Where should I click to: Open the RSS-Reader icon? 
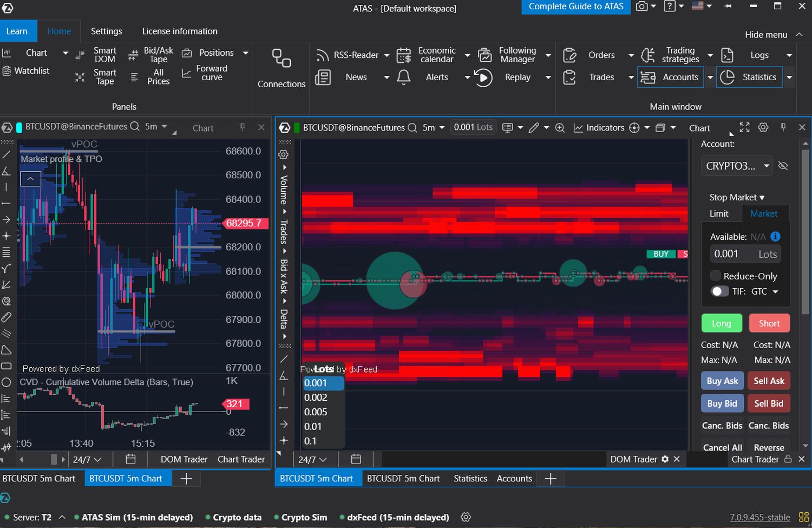click(x=323, y=55)
